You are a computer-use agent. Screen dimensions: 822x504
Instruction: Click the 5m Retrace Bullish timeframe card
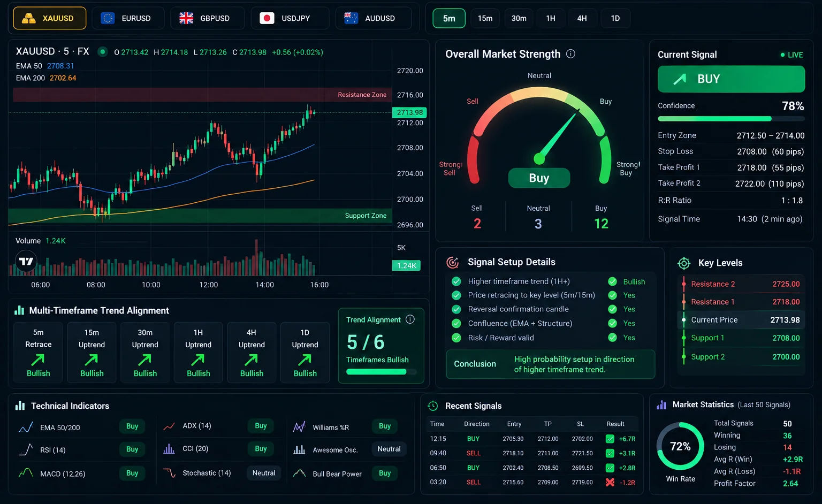39,353
